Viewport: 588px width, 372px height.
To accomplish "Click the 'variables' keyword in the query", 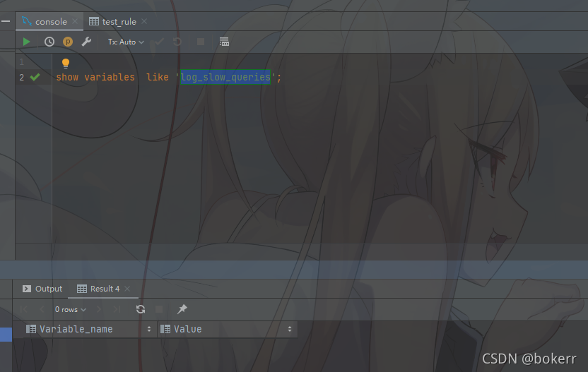I will point(110,77).
